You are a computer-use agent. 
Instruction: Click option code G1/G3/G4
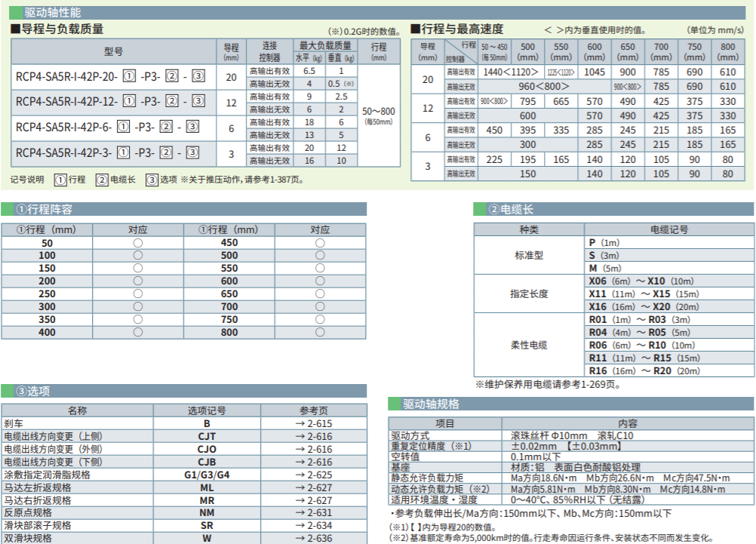coord(207,475)
